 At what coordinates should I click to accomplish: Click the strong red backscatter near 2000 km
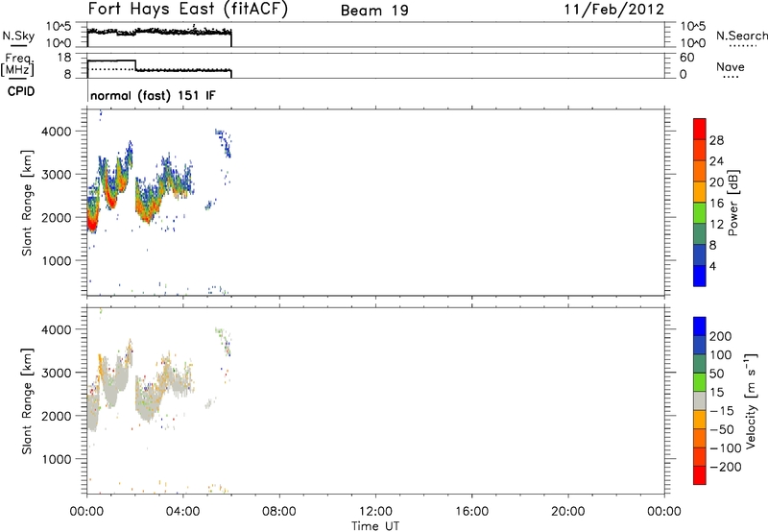[91, 222]
